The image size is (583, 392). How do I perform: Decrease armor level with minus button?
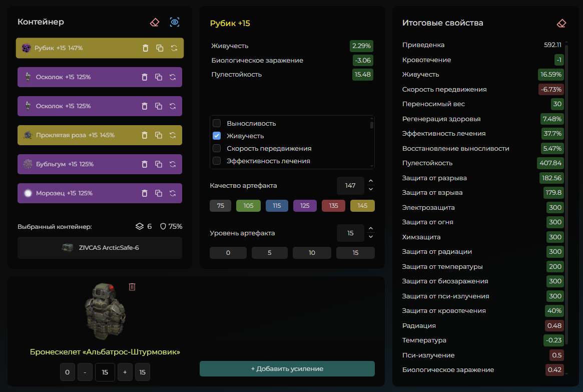click(x=85, y=372)
